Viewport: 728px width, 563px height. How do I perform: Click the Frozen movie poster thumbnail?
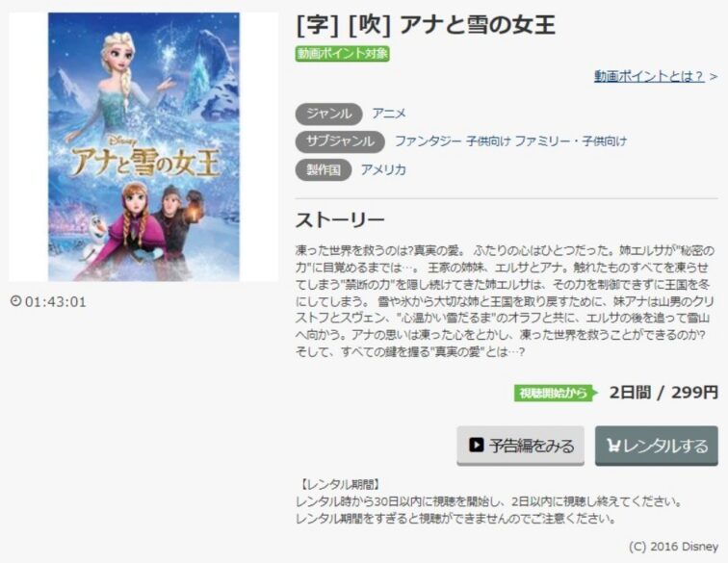[143, 146]
